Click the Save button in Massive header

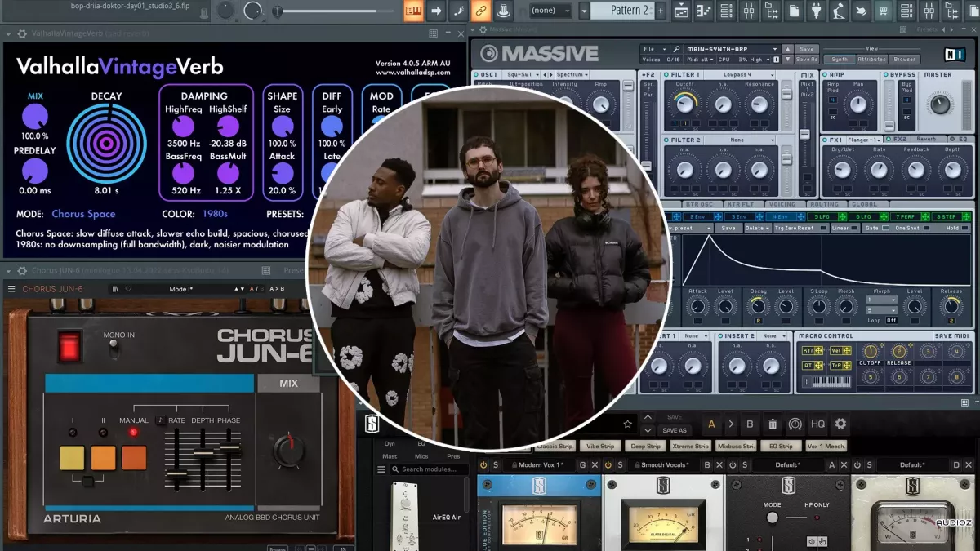pos(806,49)
